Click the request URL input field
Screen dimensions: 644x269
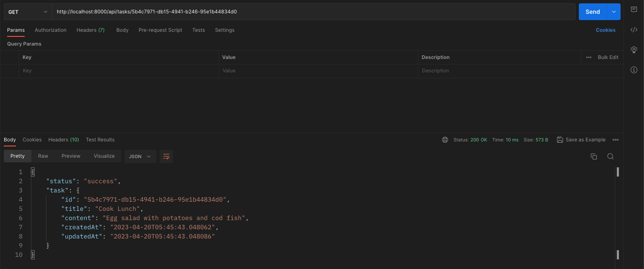(x=313, y=12)
